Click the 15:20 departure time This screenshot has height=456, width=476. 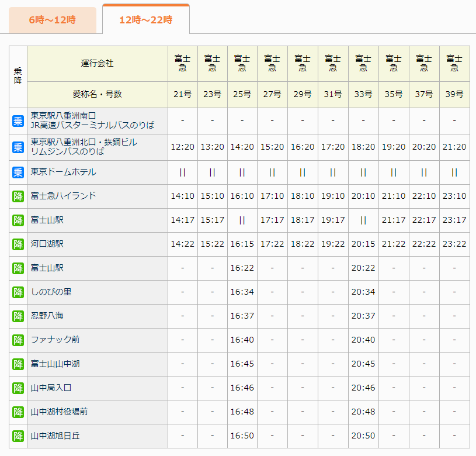click(x=272, y=147)
